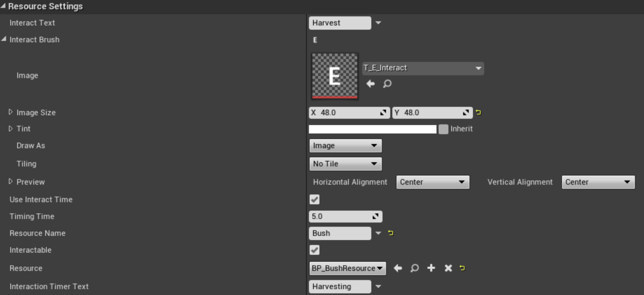The width and height of the screenshot is (644, 295).
Task: Enable the Tint Inherit checkbox
Action: [443, 129]
